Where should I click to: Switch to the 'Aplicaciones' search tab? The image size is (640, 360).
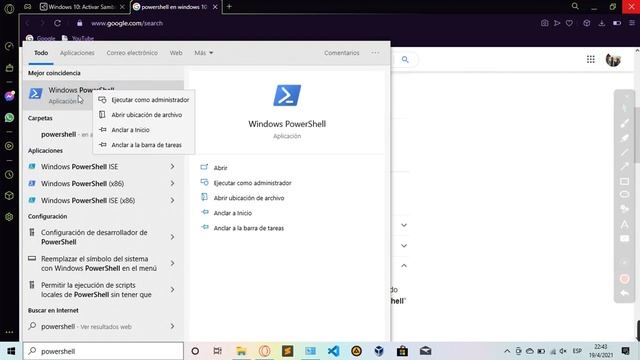pyautogui.click(x=77, y=53)
